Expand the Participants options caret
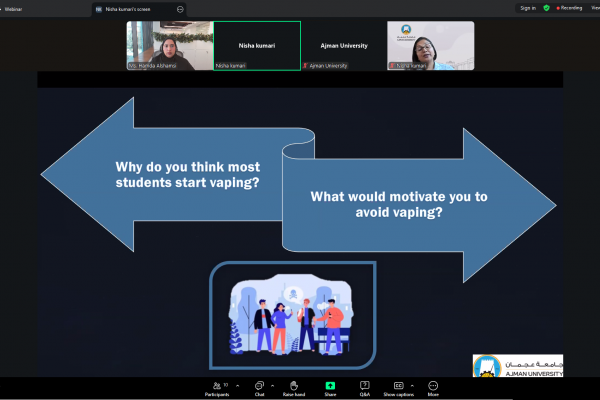Viewport: 600px width, 400px height. pos(238,386)
